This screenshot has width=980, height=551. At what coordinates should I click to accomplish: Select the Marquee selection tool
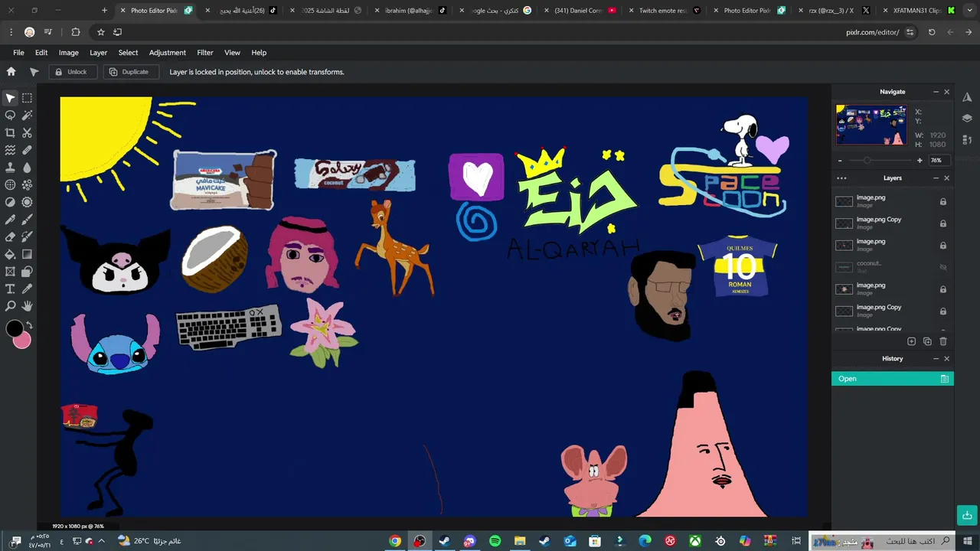click(x=27, y=98)
